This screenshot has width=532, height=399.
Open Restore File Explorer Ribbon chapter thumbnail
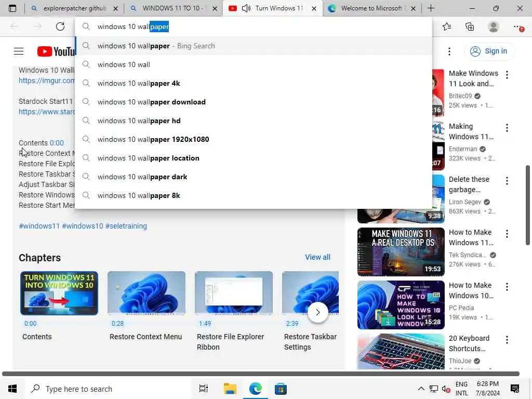[234, 293]
